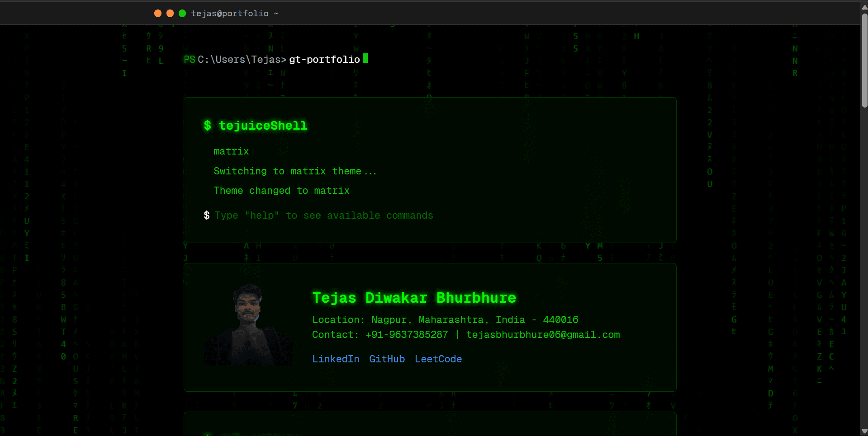Click the gt-portfolio command text
Viewport: 868px width, 436px height.
[324, 60]
